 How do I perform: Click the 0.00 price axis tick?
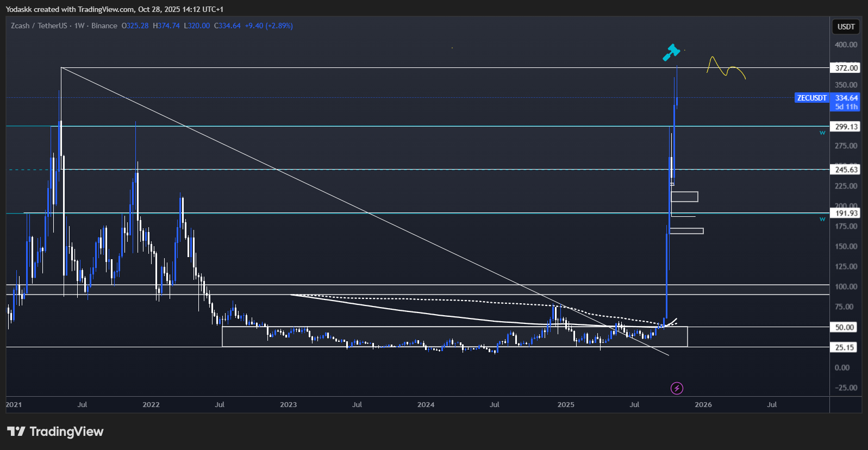842,367
